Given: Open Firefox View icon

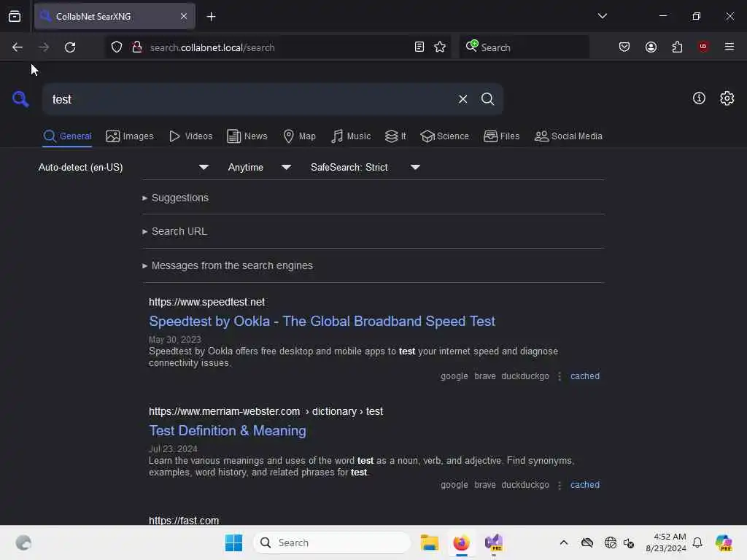Looking at the screenshot, I should click(x=15, y=17).
